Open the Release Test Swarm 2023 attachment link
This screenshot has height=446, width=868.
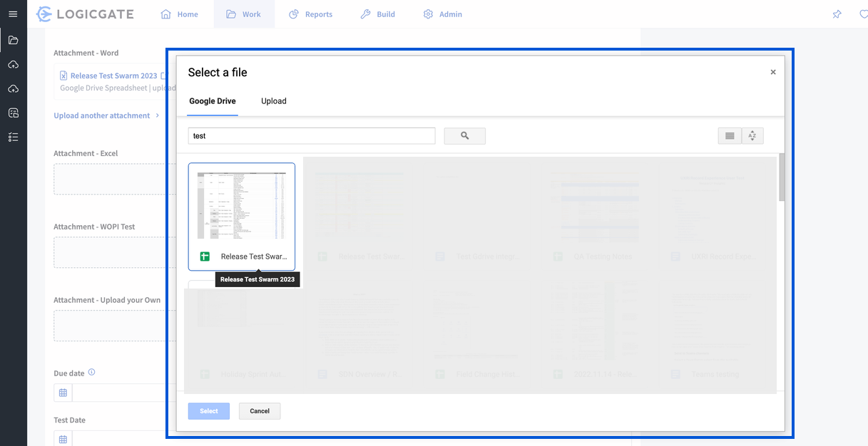coord(114,76)
